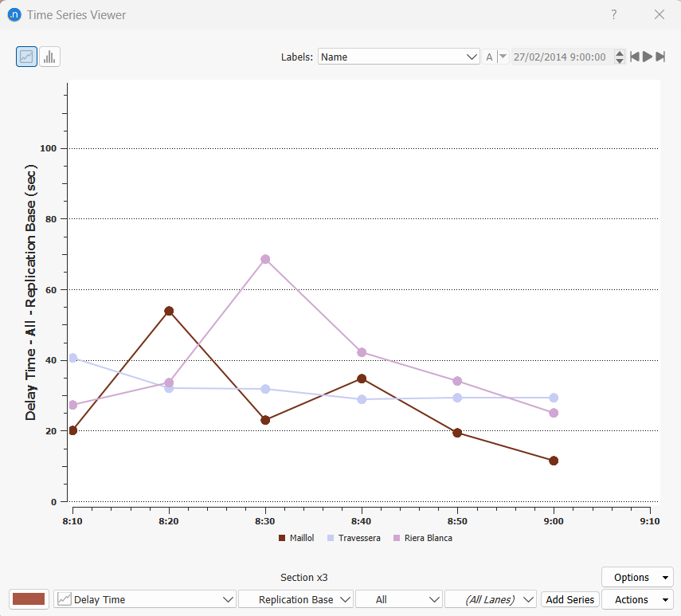Screen dimensions: 681x616
Task: Skip to first time step
Action: coord(635,57)
